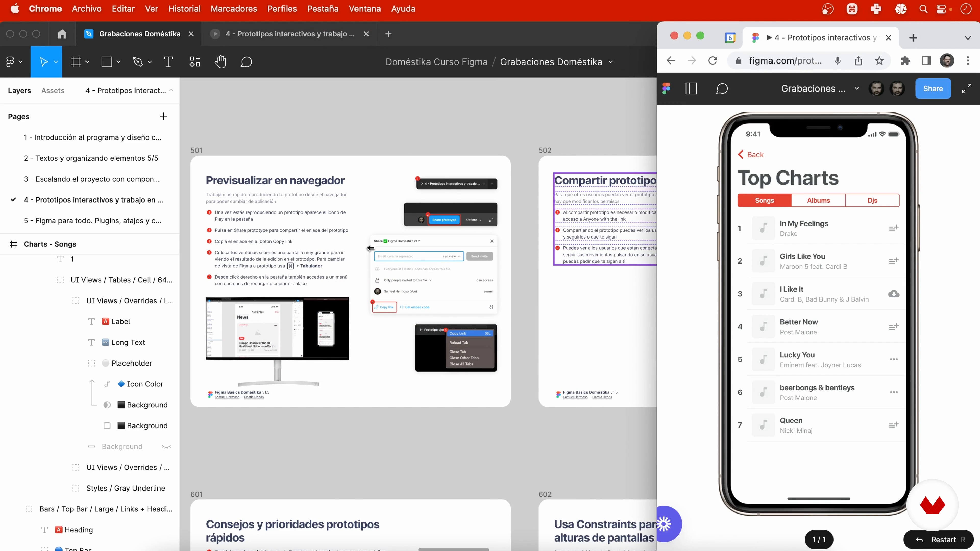Select the Comment tool in Figma toolbar

(246, 61)
